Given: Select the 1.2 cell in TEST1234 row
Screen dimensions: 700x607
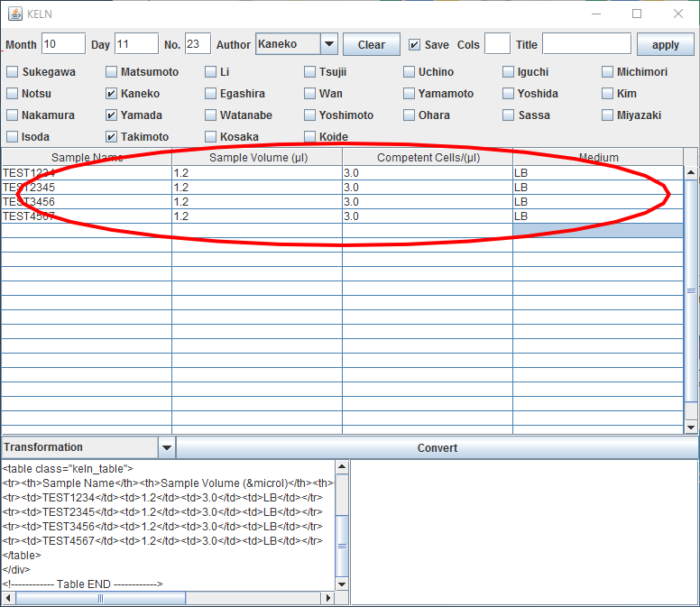Looking at the screenshot, I should click(257, 173).
